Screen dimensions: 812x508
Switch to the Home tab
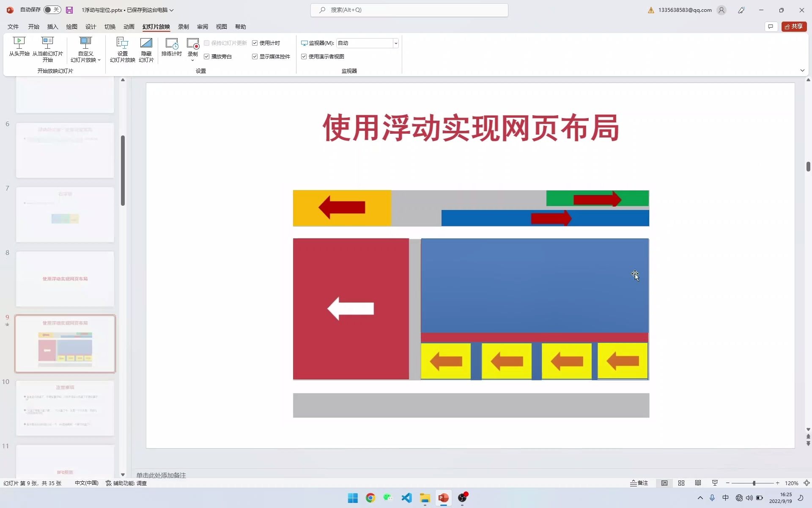[x=33, y=27]
